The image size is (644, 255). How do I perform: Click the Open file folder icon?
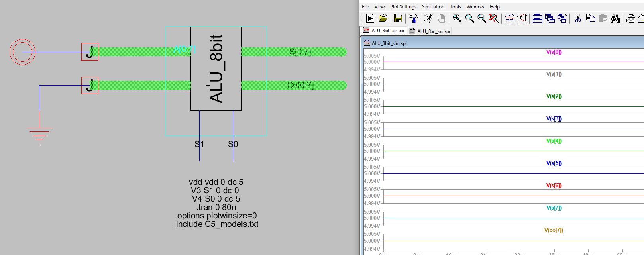[383, 18]
